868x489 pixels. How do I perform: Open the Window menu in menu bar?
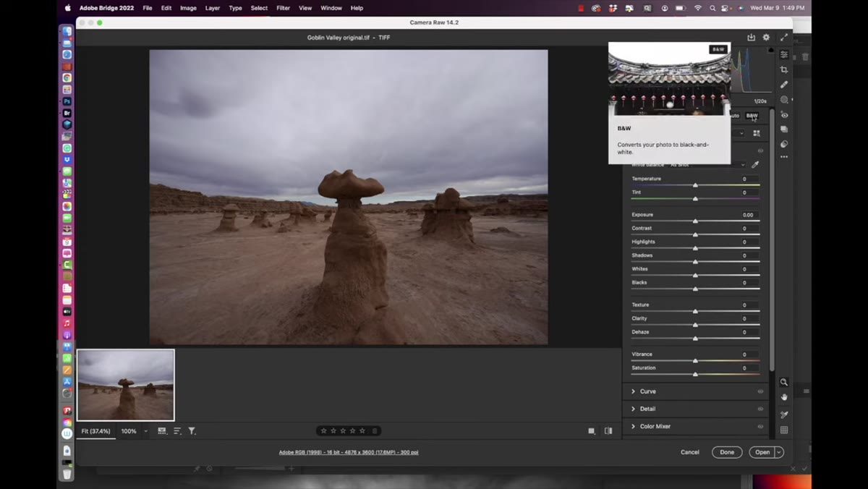click(x=331, y=8)
